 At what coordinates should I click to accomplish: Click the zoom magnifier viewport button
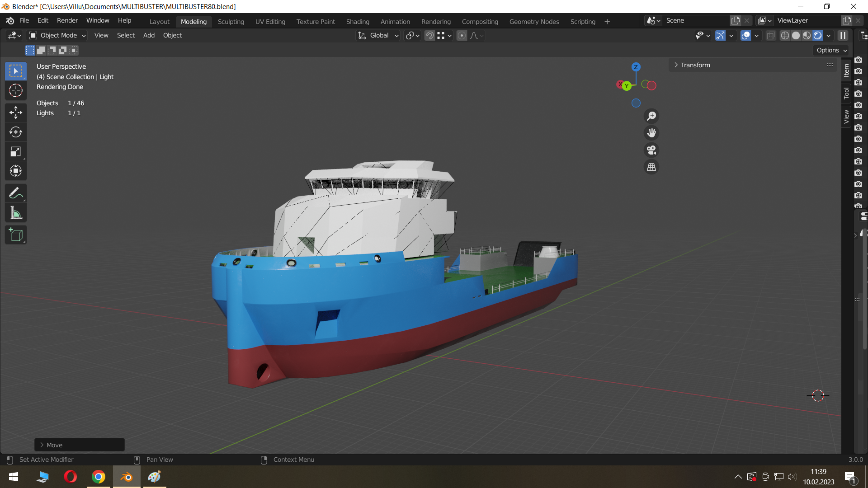(651, 116)
